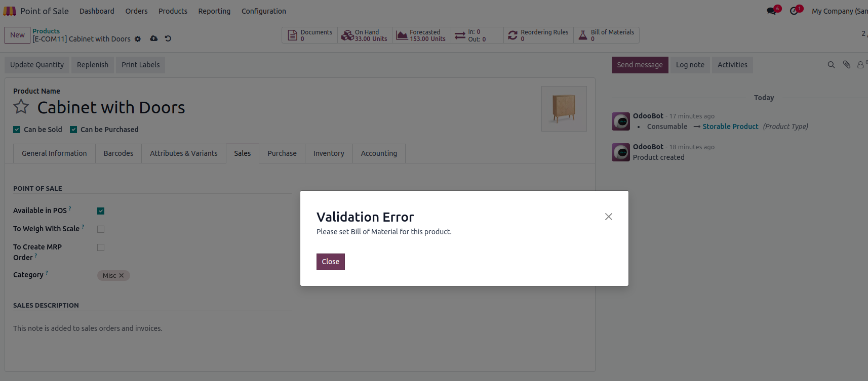Enable To Weigh With Scale checkbox
868x381 pixels.
(101, 229)
